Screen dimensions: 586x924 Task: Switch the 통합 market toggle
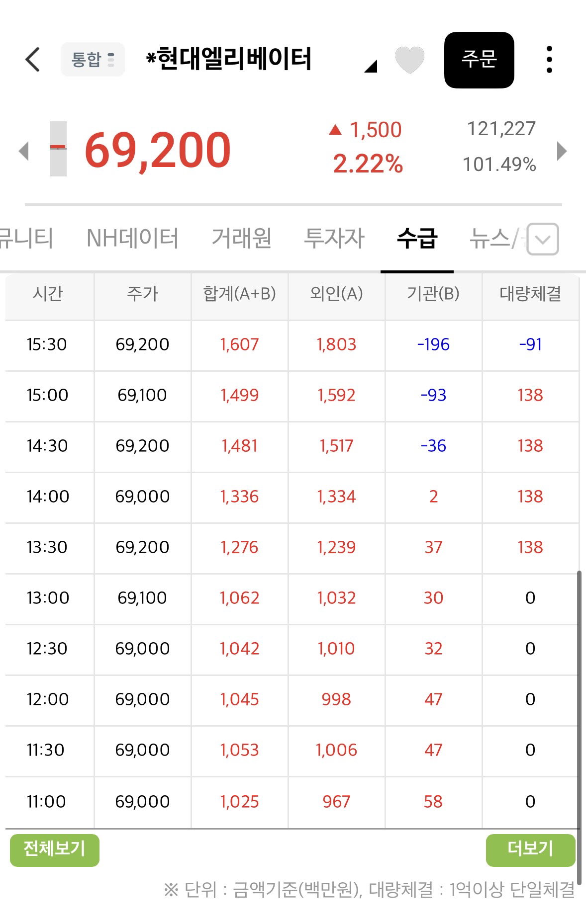point(93,60)
